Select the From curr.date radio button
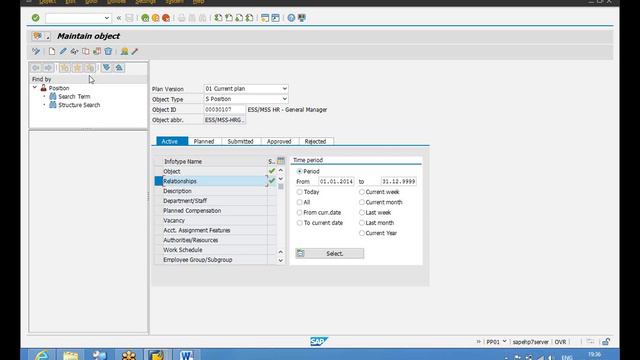640x360 pixels. (x=300, y=212)
